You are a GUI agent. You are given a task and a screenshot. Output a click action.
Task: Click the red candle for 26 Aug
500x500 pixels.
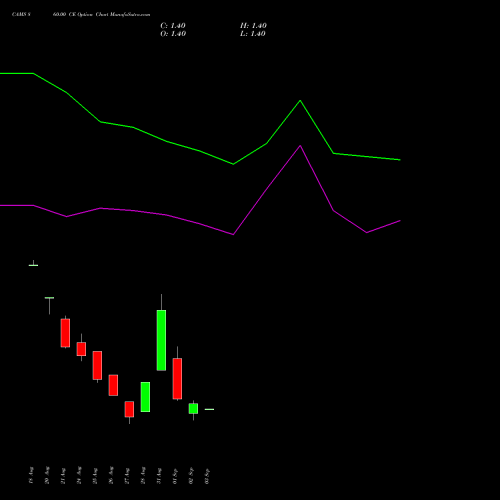[x=113, y=385]
